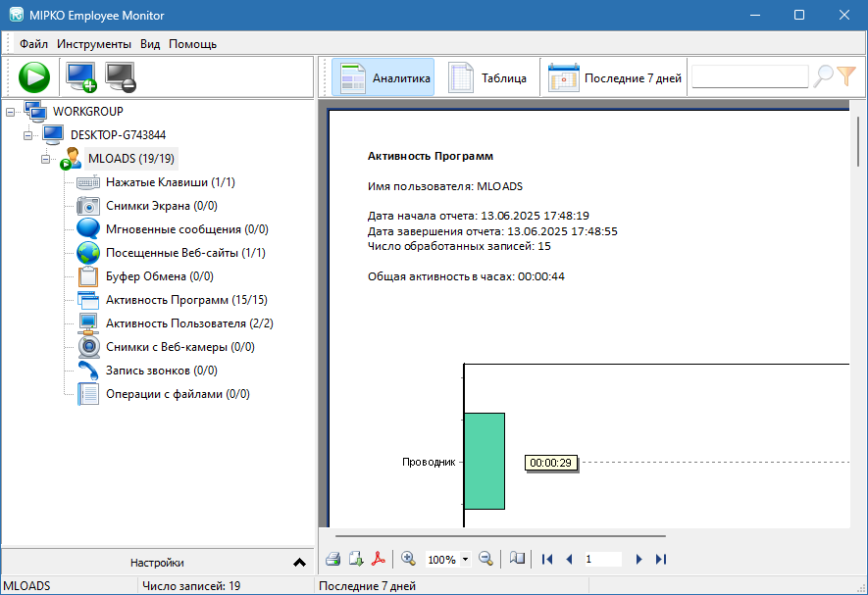Click the magnifier search icon

tap(823, 76)
